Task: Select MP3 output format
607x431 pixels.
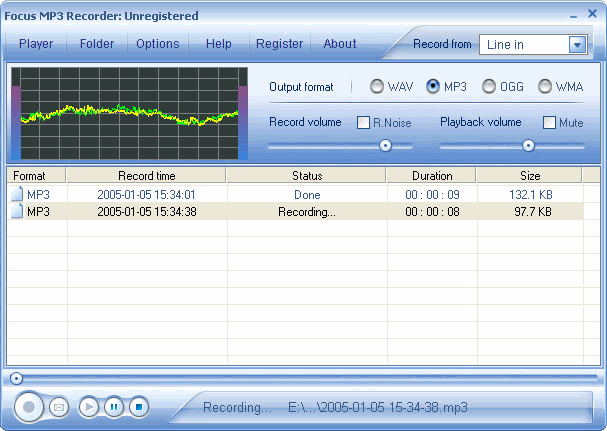Action: click(433, 86)
